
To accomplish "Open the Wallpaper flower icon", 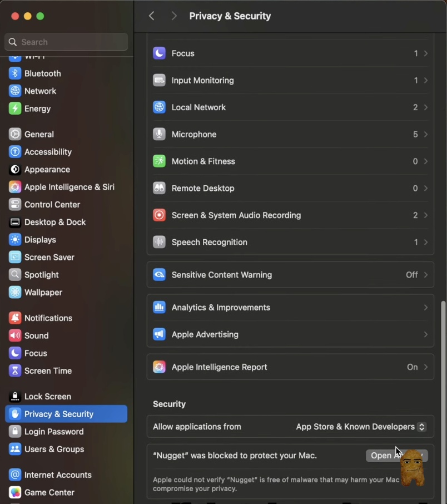I will click(x=15, y=293).
